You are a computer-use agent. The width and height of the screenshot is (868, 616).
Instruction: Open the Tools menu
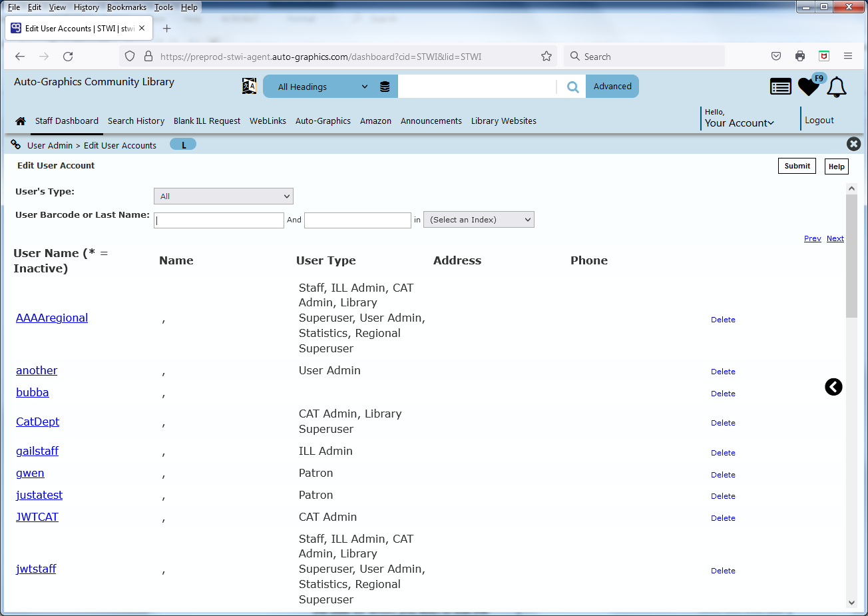(164, 7)
